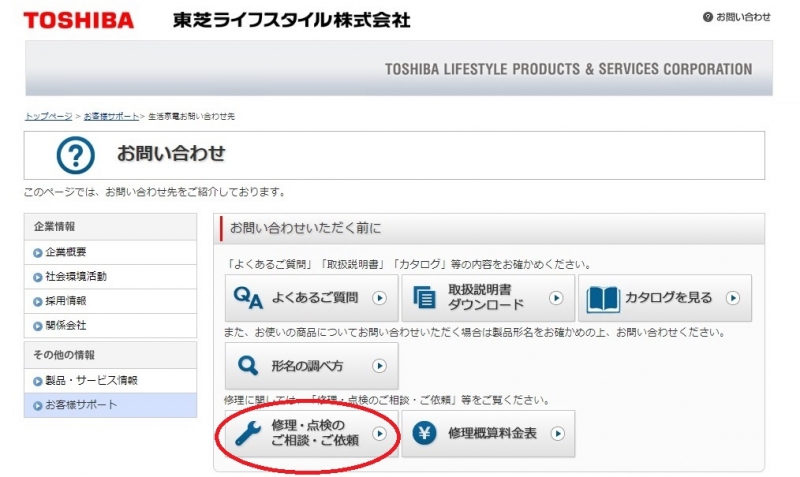Open 修理・点検のご相談・ご依頼 button

click(x=311, y=434)
